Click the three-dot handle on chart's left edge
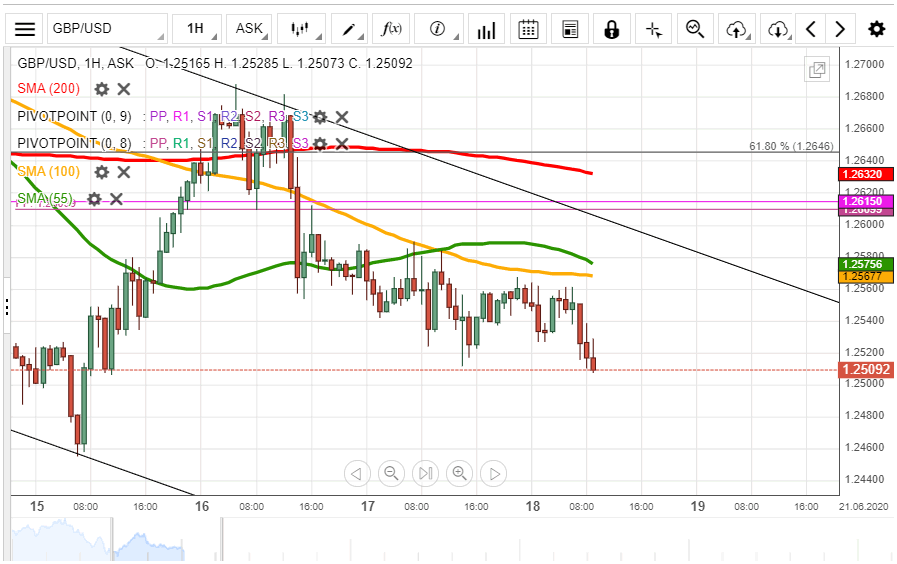 coord(6,307)
